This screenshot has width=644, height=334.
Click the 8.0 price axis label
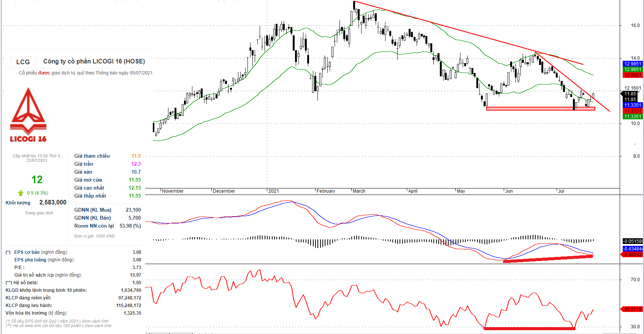[x=636, y=156]
